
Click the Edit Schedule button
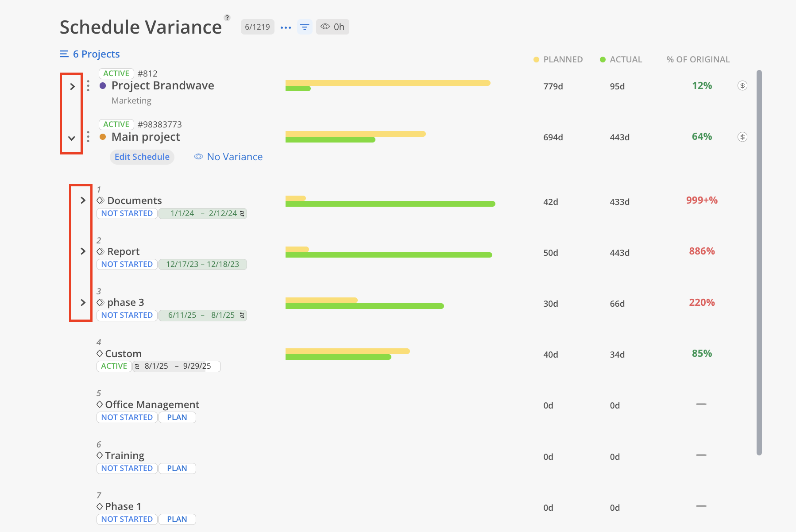tap(142, 157)
